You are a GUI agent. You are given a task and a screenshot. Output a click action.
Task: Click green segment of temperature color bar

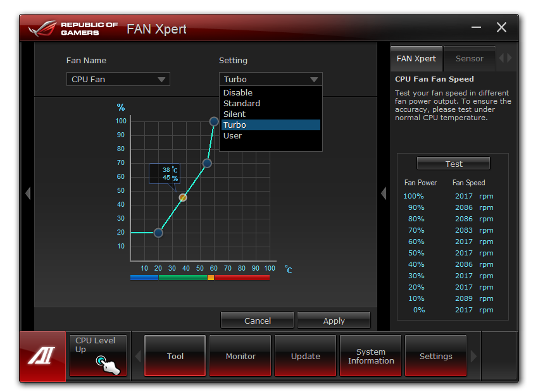(x=183, y=278)
